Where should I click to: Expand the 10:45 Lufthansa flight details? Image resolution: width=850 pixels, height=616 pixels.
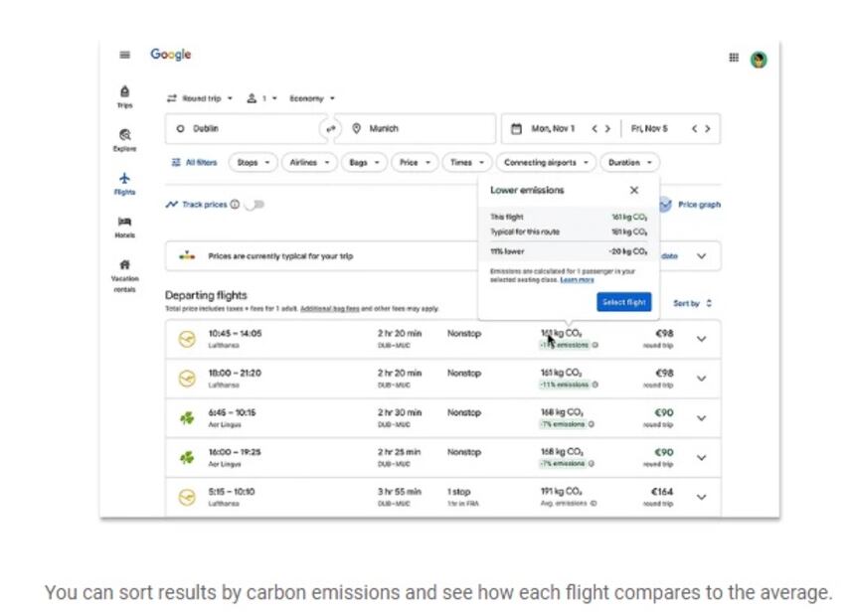tap(701, 339)
